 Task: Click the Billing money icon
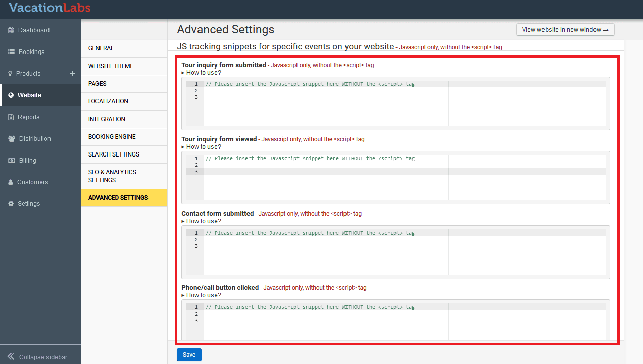pos(11,161)
